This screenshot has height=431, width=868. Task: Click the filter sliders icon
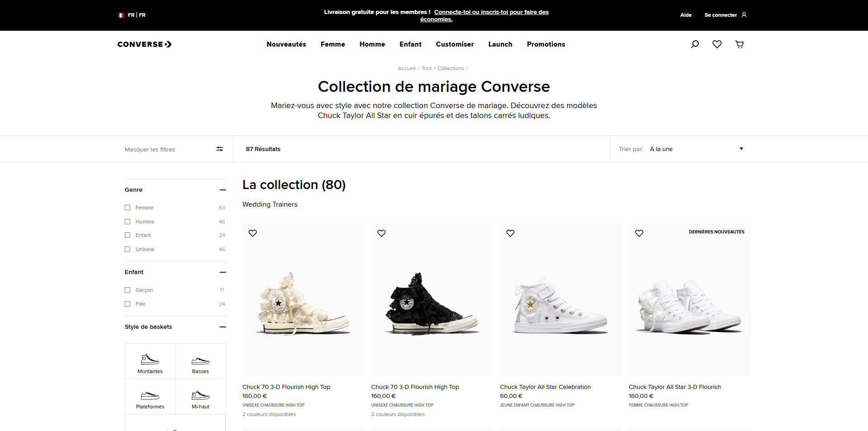(220, 149)
